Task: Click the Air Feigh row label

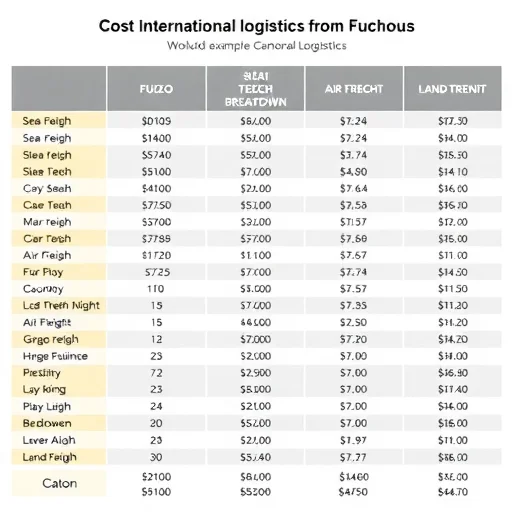Action: tap(47, 255)
